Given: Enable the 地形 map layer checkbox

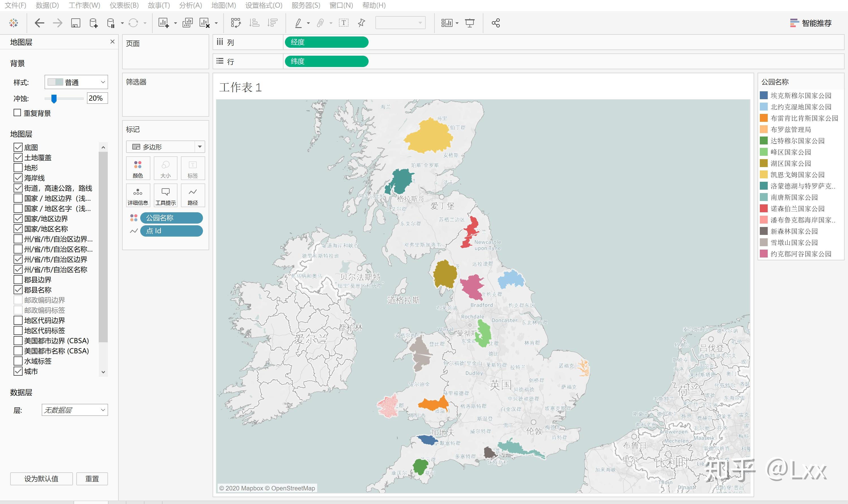Looking at the screenshot, I should pyautogui.click(x=18, y=168).
